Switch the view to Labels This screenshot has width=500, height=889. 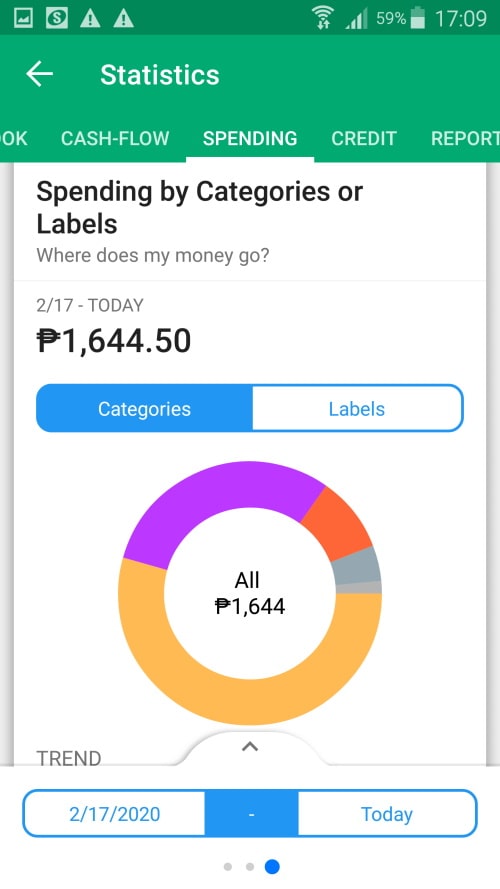(x=357, y=408)
